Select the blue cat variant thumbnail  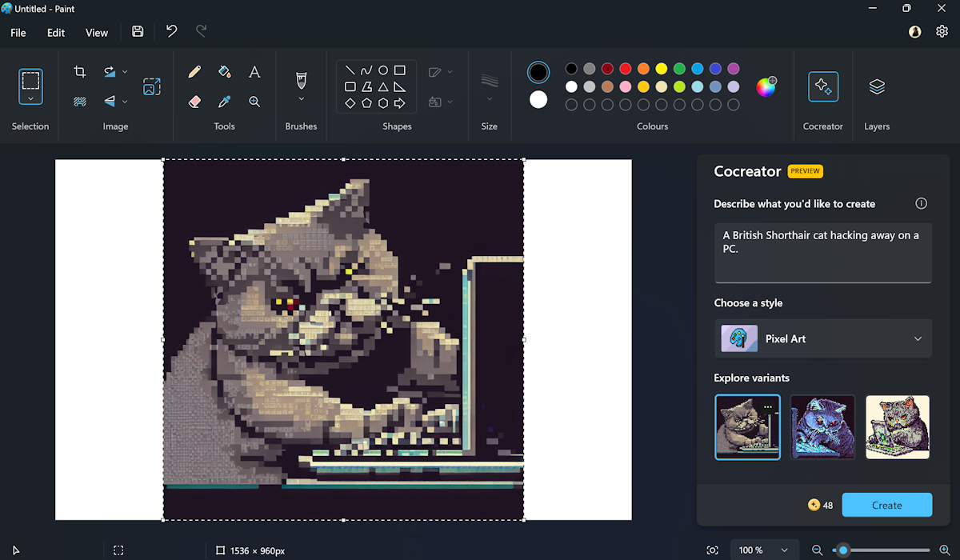click(x=822, y=427)
